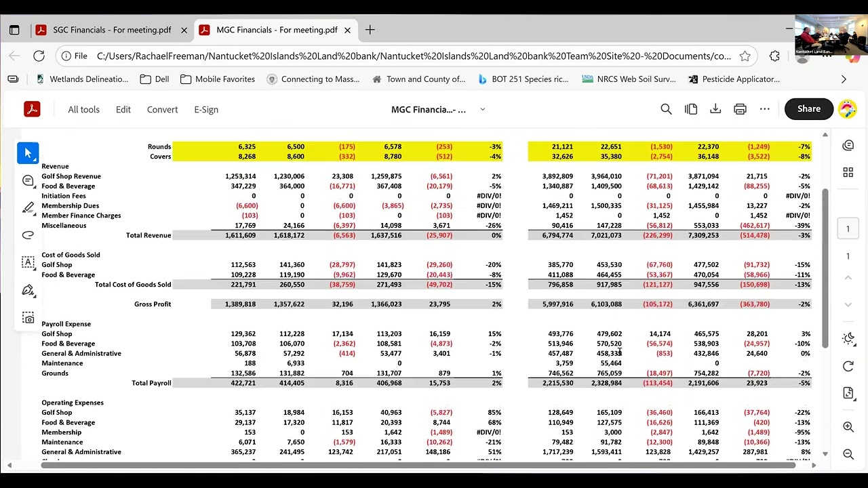
Task: Open the comments panel on right rail
Action: [x=848, y=146]
